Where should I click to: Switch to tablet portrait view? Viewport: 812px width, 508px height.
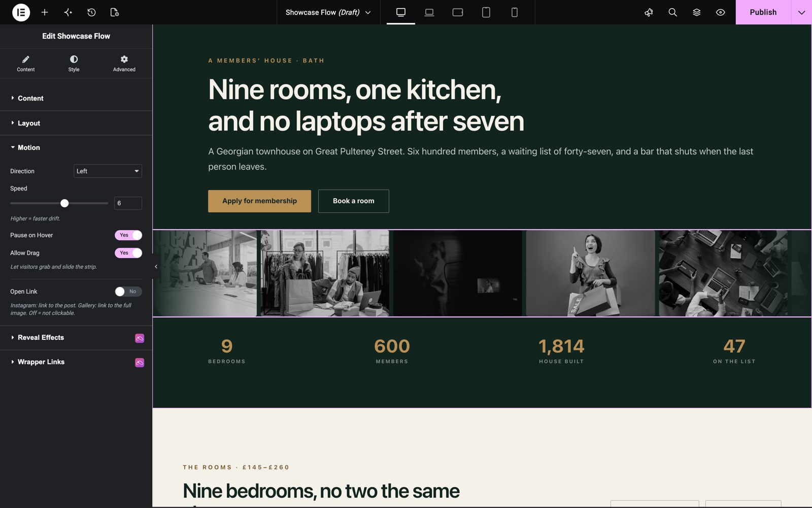pos(486,12)
